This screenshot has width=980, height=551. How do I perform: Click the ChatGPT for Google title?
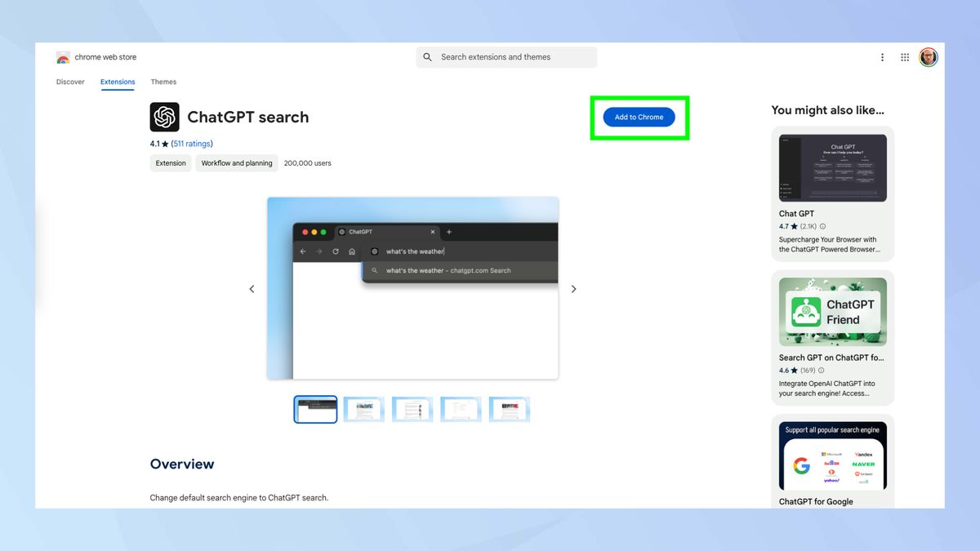coord(816,502)
